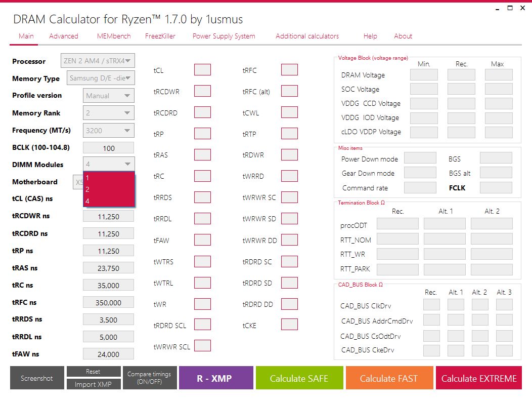Click the tRRDL ns value field
532x400 pixels.
tap(109, 337)
